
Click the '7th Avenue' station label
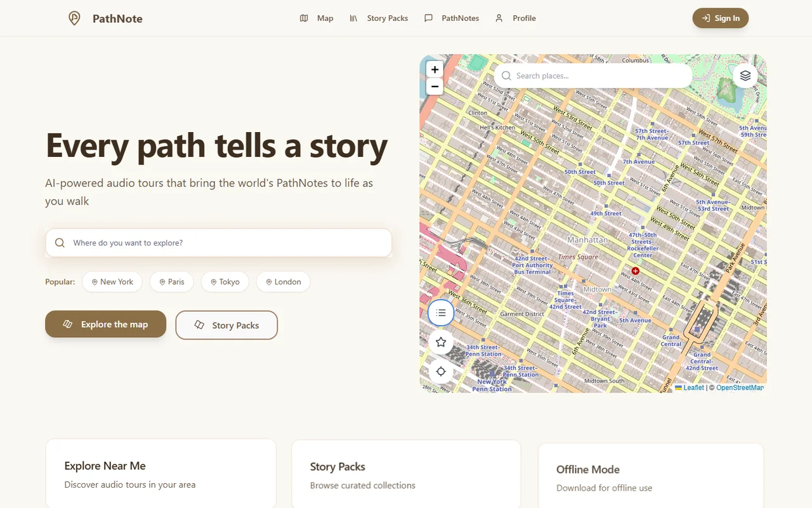pyautogui.click(x=638, y=162)
